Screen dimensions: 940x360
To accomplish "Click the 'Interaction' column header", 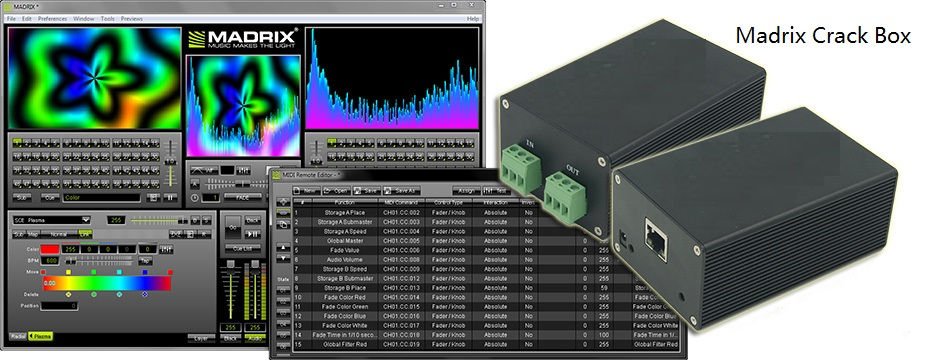I will click(x=496, y=202).
